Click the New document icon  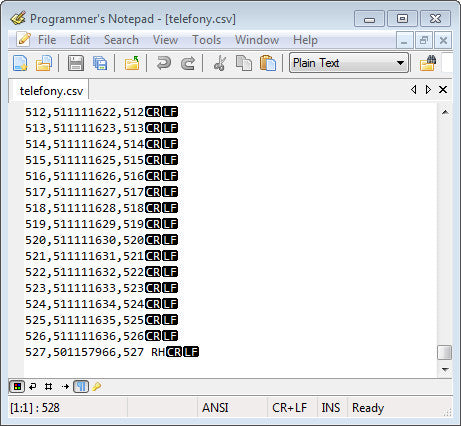click(20, 63)
